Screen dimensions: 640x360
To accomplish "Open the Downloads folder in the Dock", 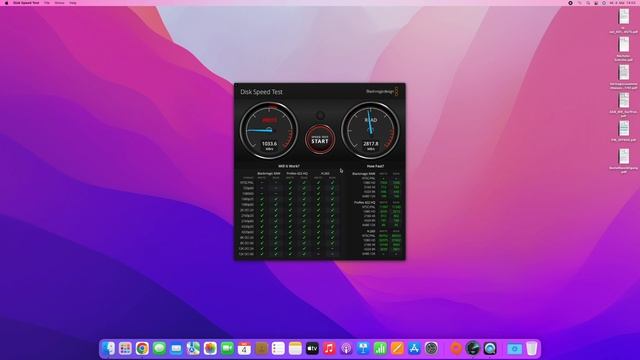I will pyautogui.click(x=514, y=348).
